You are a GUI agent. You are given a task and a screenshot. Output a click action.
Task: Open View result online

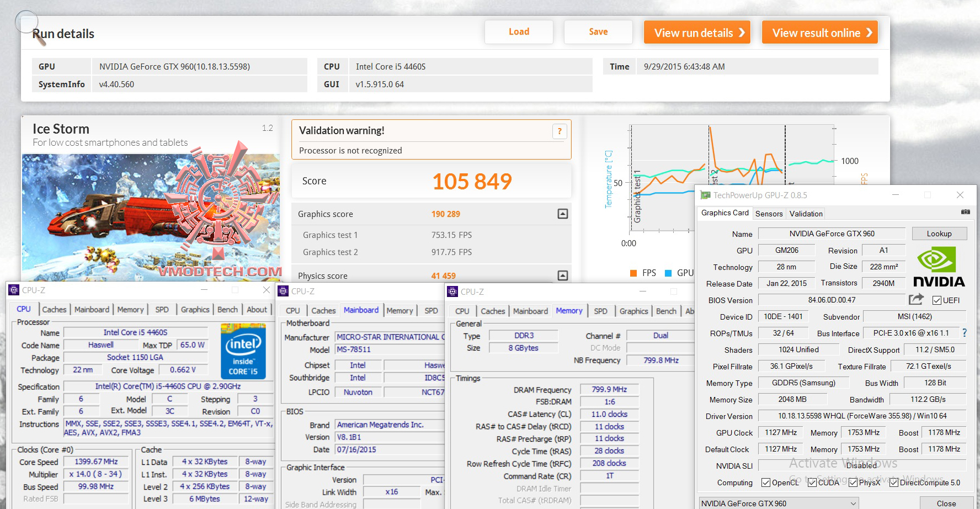[820, 33]
